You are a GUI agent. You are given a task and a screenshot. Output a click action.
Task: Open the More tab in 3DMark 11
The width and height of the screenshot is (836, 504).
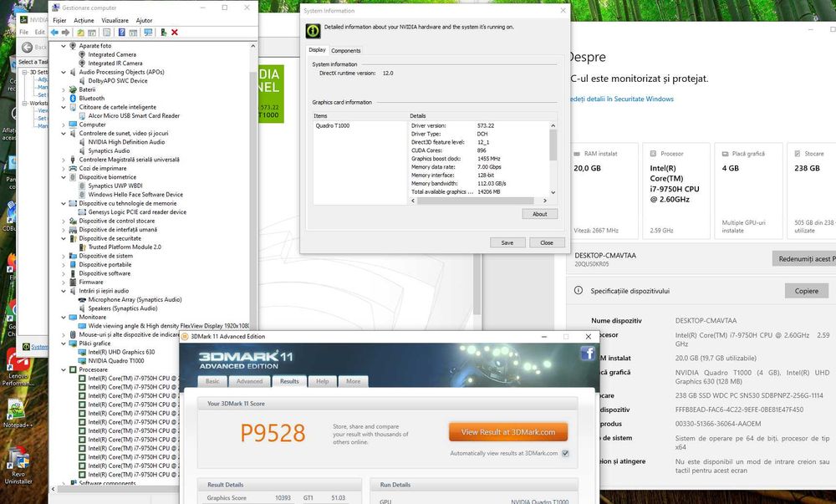pyautogui.click(x=353, y=381)
